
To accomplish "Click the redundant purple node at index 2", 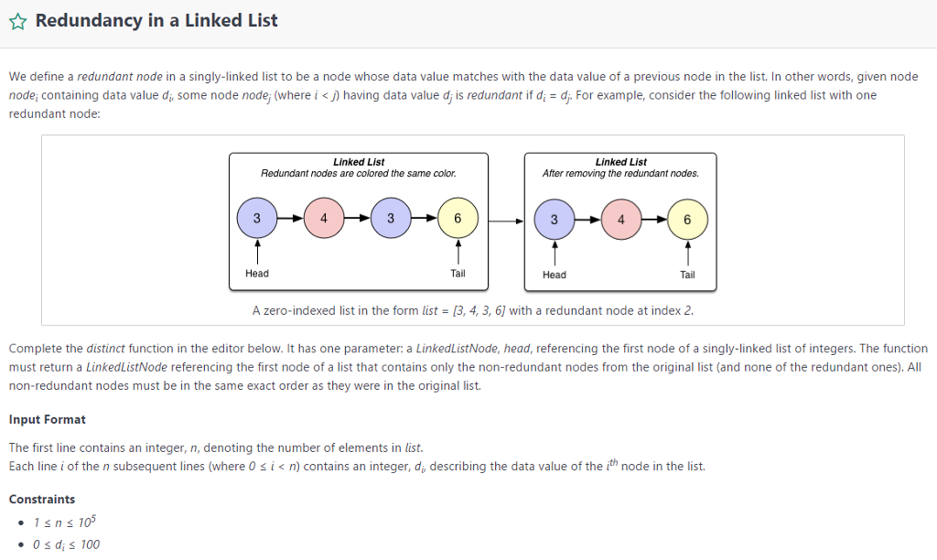I will tap(391, 218).
